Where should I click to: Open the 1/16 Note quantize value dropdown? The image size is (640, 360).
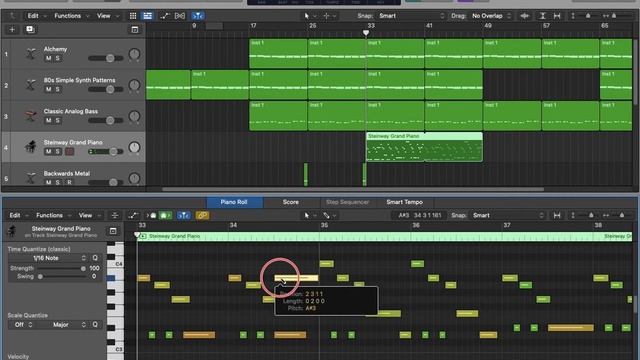(48, 258)
